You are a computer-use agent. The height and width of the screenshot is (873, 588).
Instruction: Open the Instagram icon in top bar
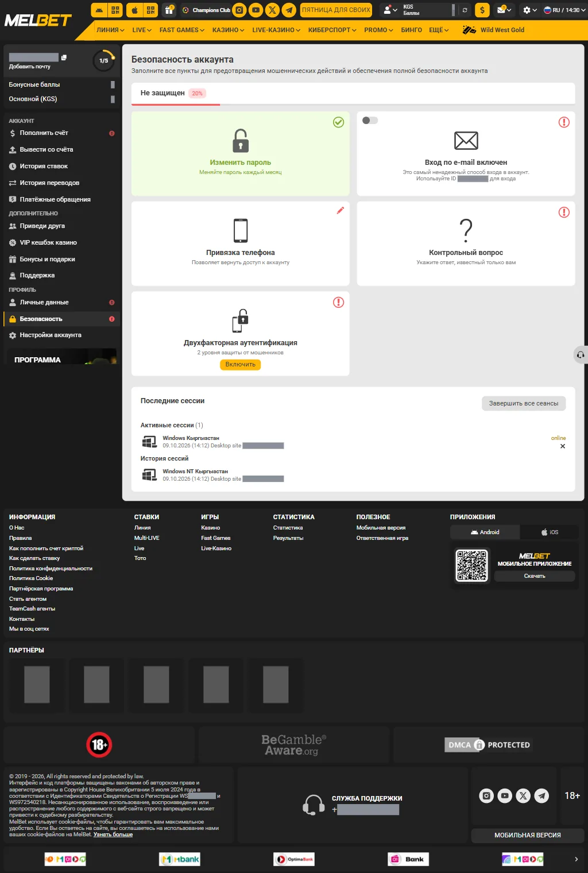coord(239,10)
